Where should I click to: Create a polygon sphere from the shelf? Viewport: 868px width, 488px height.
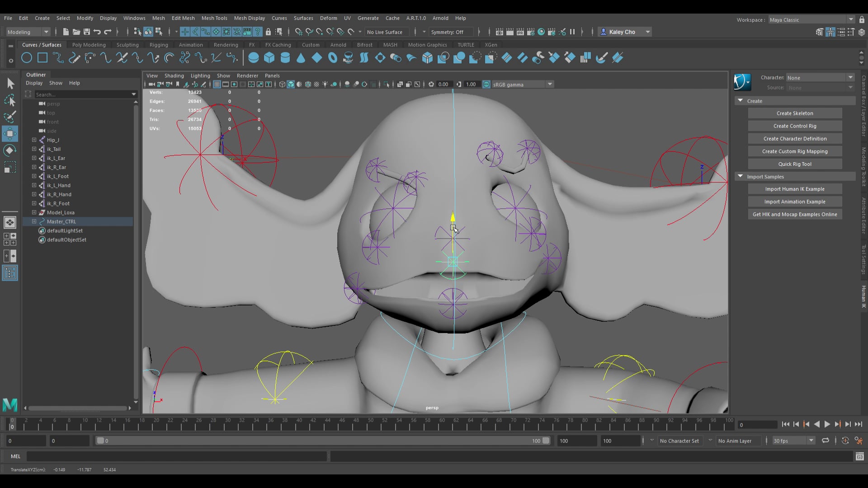254,57
